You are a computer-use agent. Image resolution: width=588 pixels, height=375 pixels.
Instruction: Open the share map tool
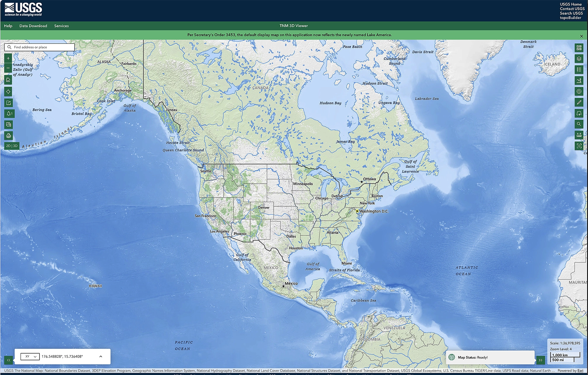coord(8,103)
